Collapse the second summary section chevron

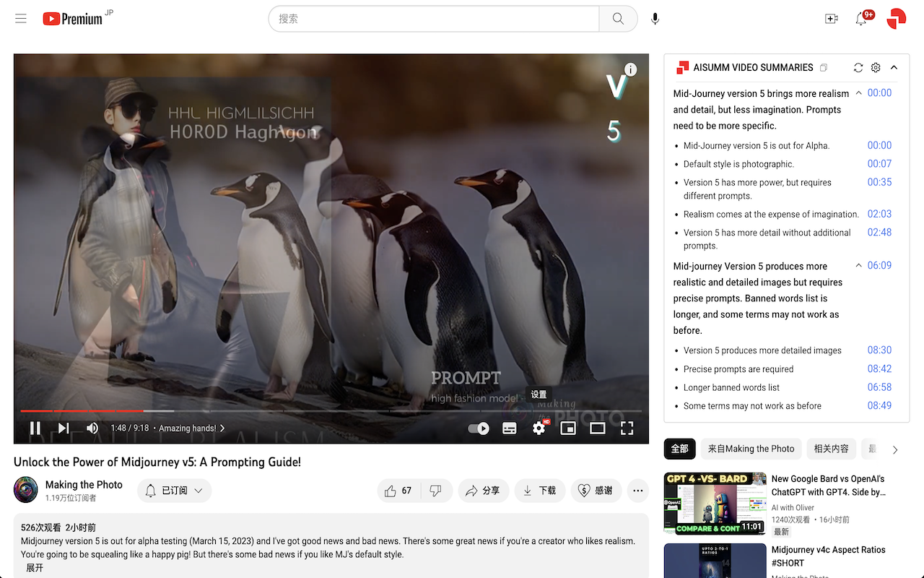[x=858, y=266]
